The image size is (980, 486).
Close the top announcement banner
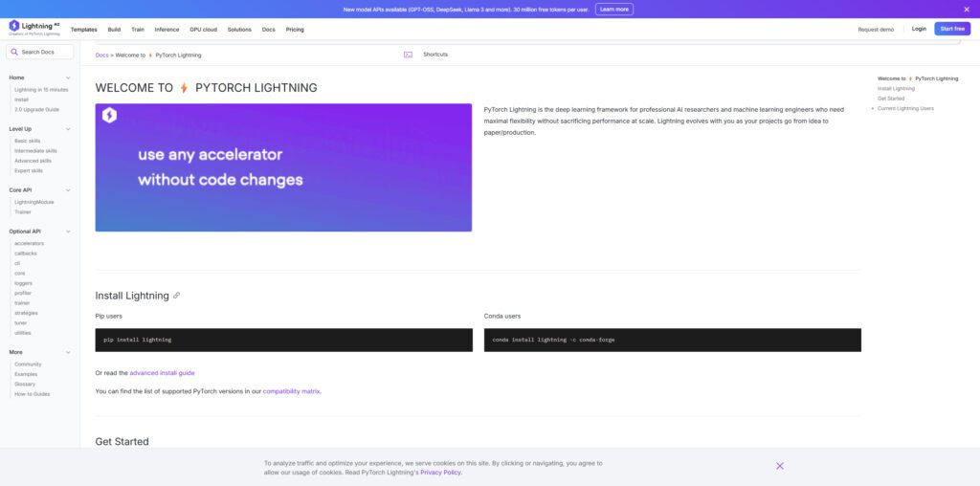click(968, 9)
